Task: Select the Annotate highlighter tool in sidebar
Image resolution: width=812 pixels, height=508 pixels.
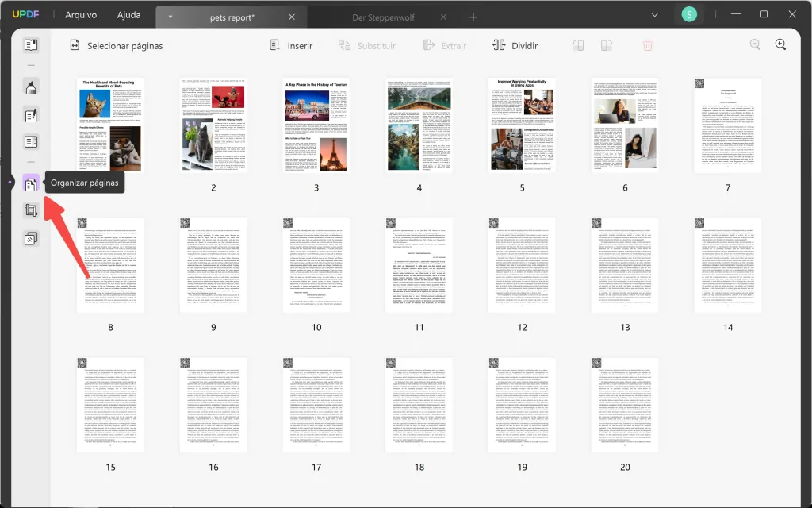Action: (30, 87)
